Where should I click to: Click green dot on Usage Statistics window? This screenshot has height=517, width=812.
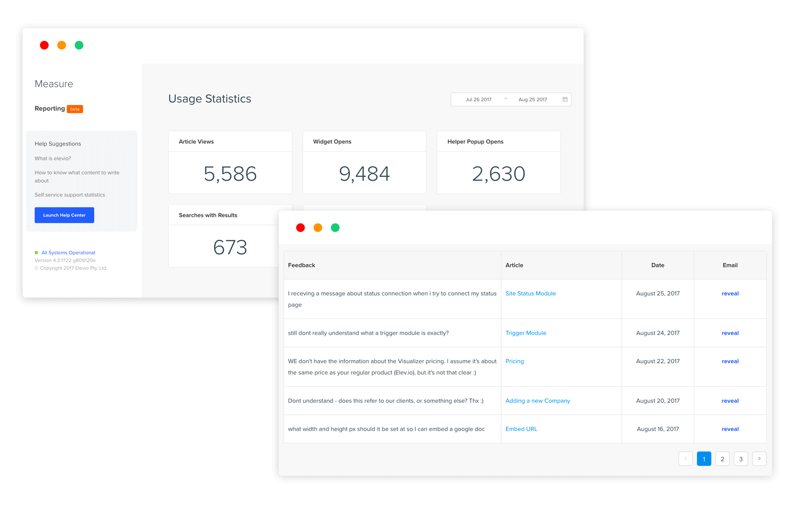(x=79, y=45)
